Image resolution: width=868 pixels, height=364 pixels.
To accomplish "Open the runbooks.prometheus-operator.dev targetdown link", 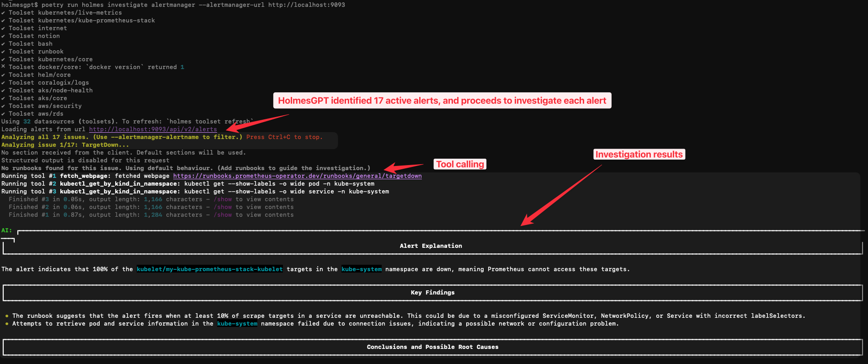I will tap(297, 176).
